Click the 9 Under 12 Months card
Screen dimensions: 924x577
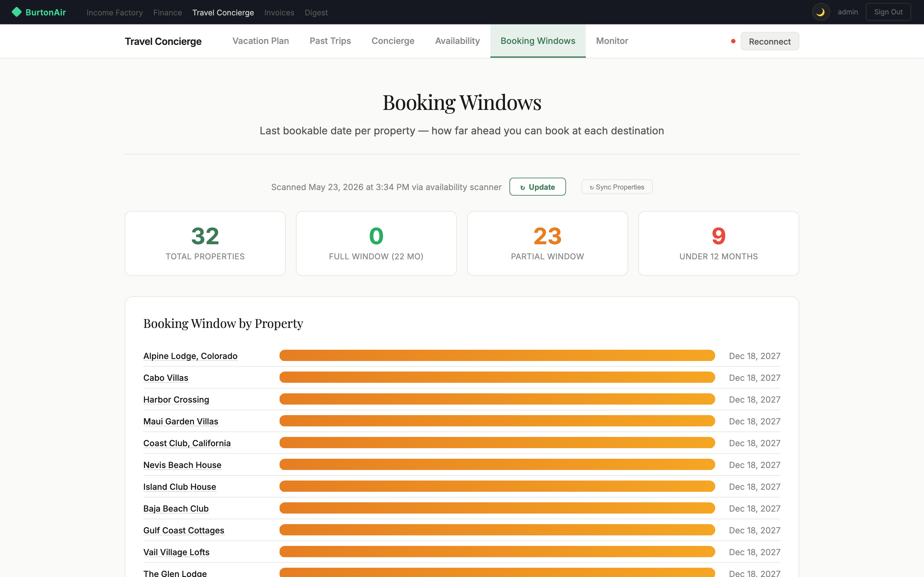pyautogui.click(x=719, y=244)
